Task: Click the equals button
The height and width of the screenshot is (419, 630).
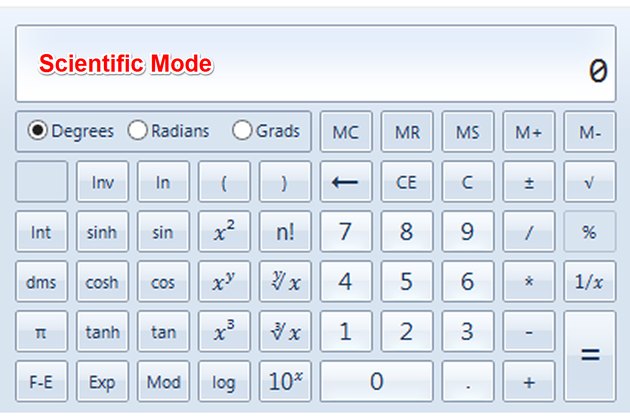Action: [x=589, y=356]
